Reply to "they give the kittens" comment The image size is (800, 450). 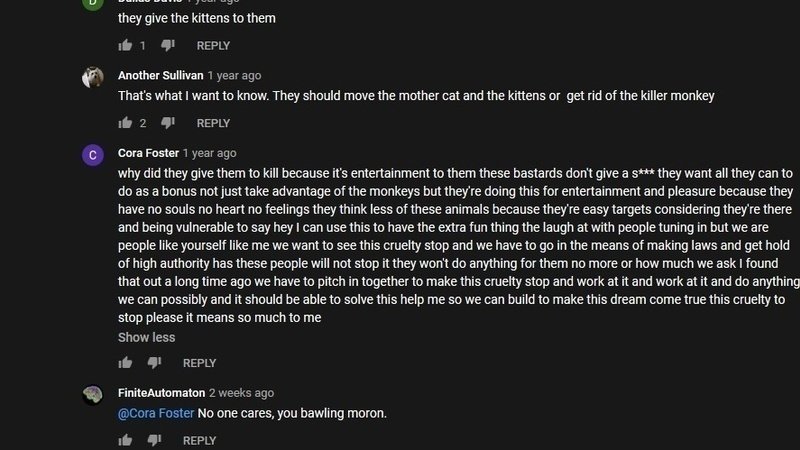coord(213,46)
